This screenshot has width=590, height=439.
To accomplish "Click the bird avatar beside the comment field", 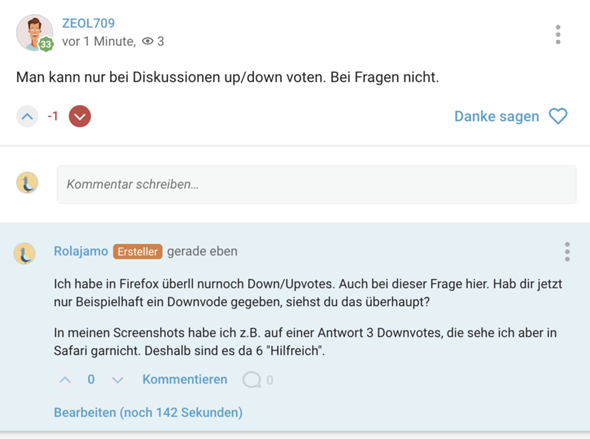I will point(27,183).
